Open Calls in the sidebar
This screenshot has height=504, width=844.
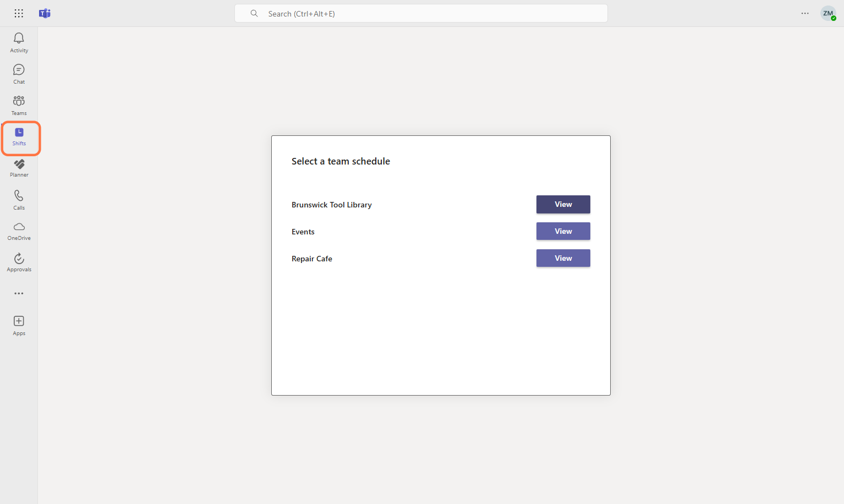click(19, 200)
